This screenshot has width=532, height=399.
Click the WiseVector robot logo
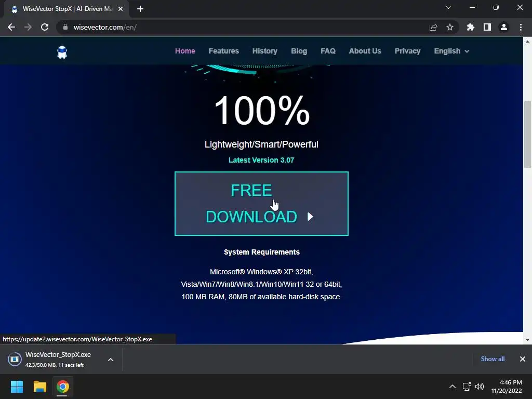click(62, 52)
